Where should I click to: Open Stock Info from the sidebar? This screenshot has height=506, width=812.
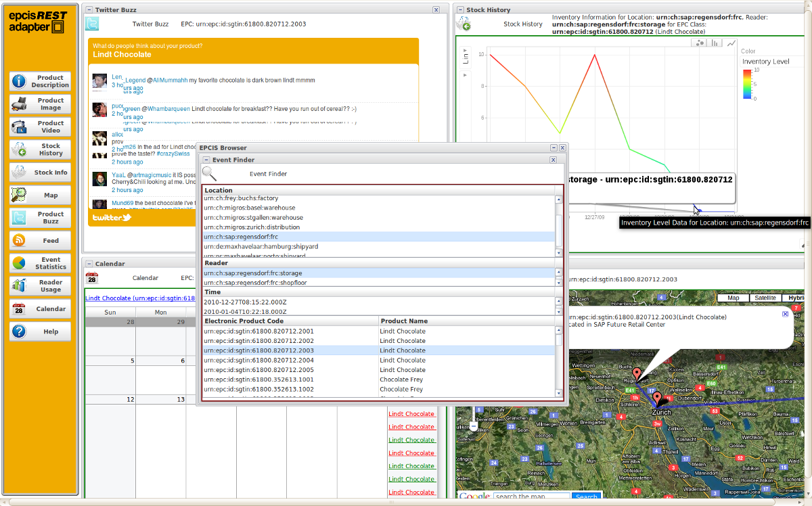pos(40,172)
